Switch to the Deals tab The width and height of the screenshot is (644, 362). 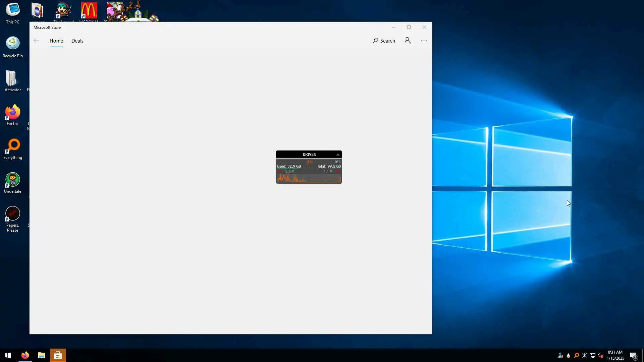(x=77, y=41)
